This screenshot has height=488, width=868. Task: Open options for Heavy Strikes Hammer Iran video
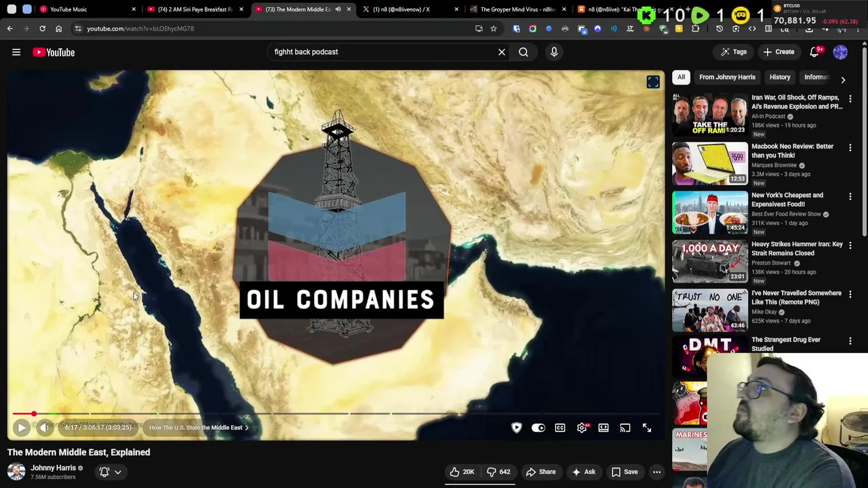click(850, 245)
